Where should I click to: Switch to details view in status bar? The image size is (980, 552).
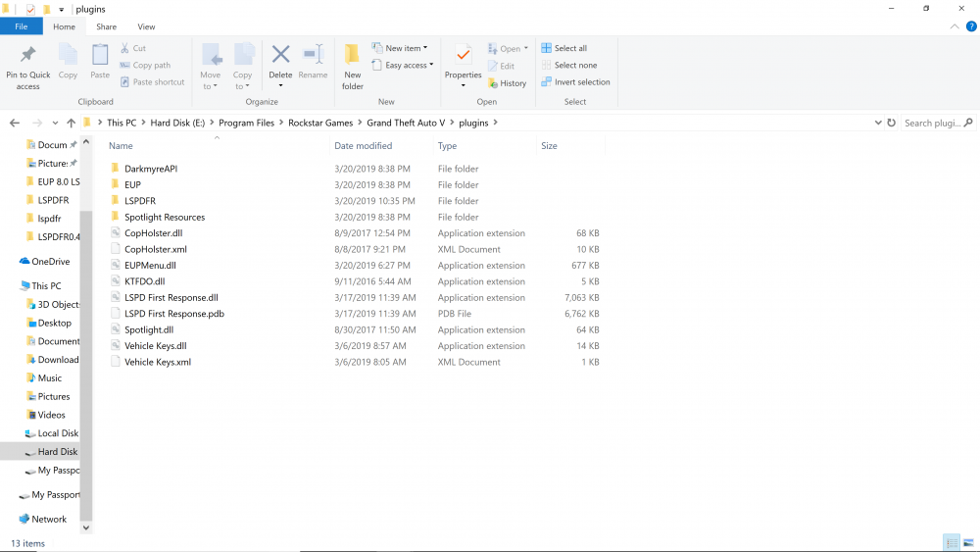(x=951, y=542)
